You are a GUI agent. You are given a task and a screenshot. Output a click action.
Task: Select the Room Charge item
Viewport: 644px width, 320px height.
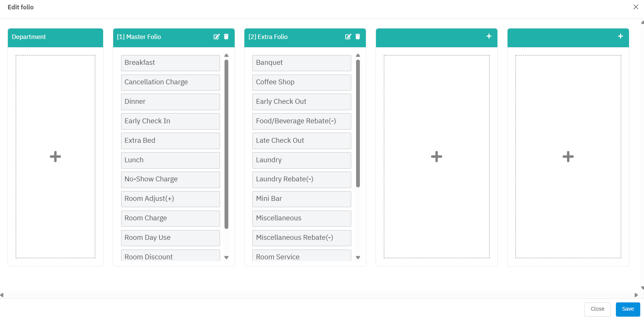click(x=170, y=218)
